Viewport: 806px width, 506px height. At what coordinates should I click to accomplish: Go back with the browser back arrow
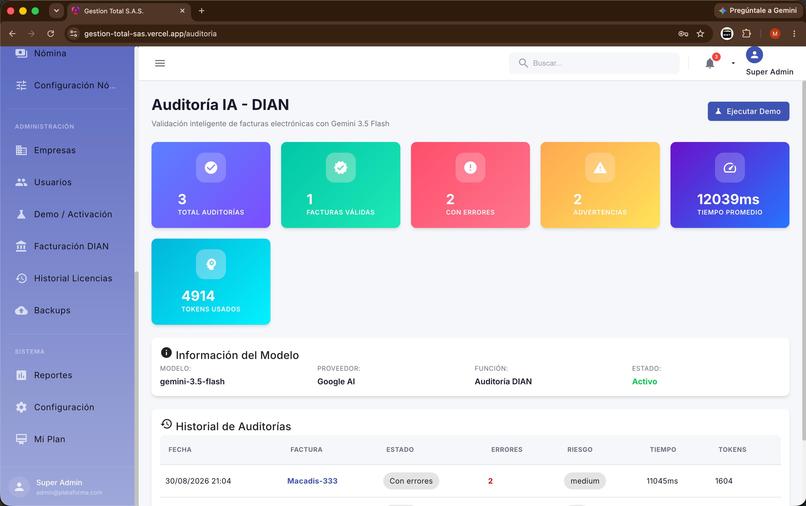(12, 33)
